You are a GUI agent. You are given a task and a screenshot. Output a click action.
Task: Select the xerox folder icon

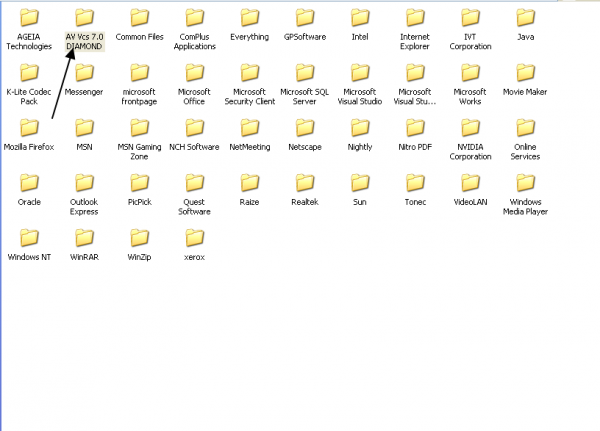[194, 238]
